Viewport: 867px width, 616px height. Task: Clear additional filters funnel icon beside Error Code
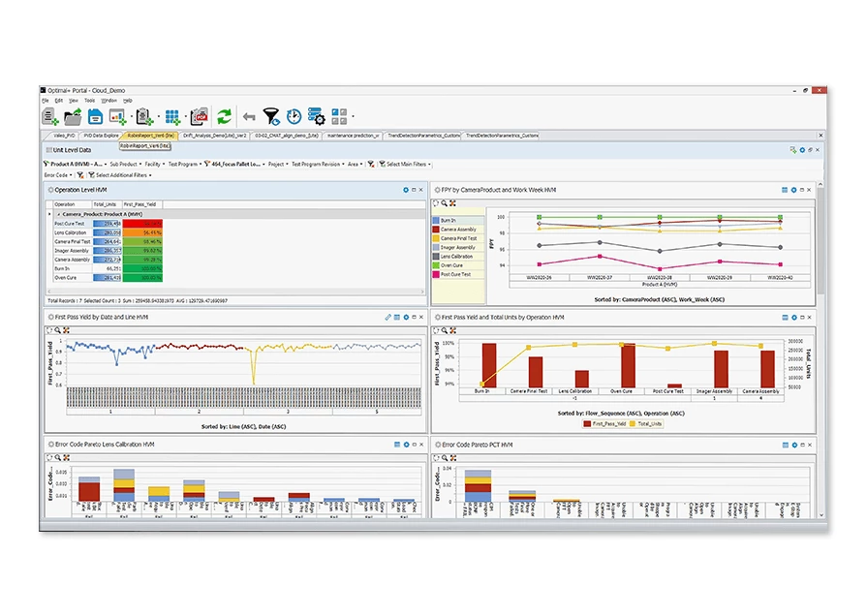(80, 175)
